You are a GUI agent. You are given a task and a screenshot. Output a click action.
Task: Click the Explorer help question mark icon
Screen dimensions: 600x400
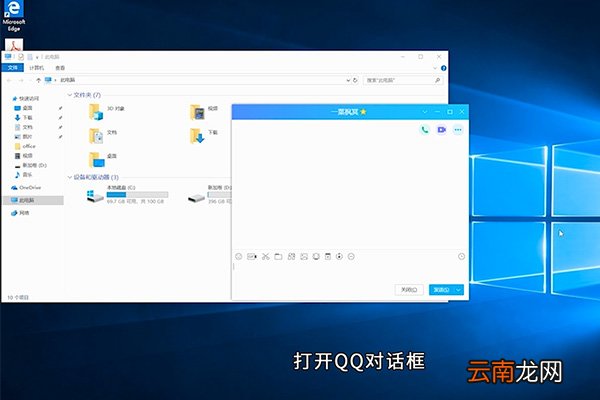click(x=443, y=68)
